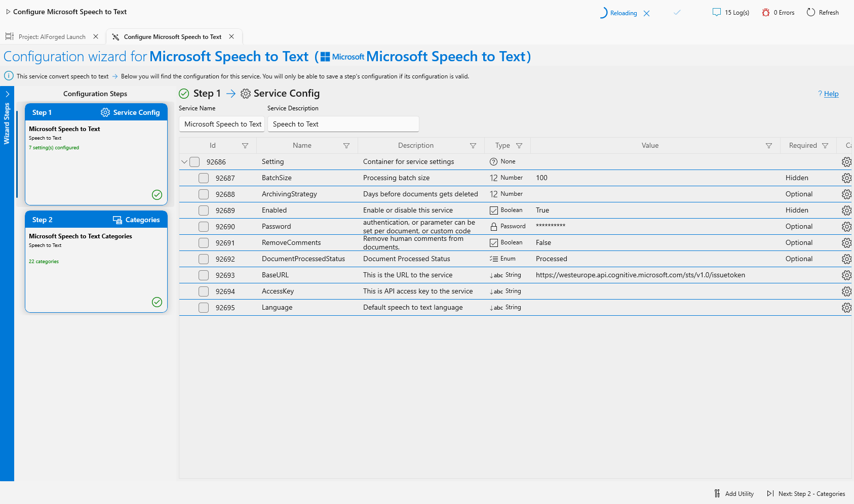Click the Refresh button label
The height and width of the screenshot is (504, 854).
coord(829,13)
